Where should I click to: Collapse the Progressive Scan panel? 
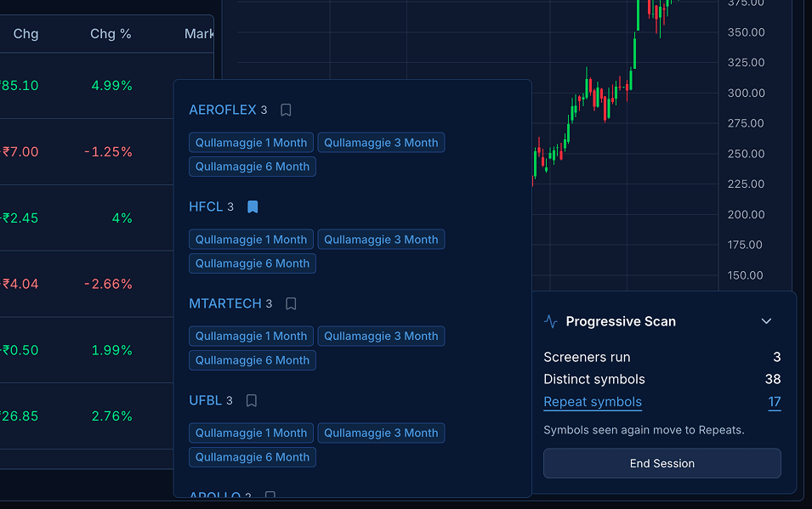click(x=766, y=321)
